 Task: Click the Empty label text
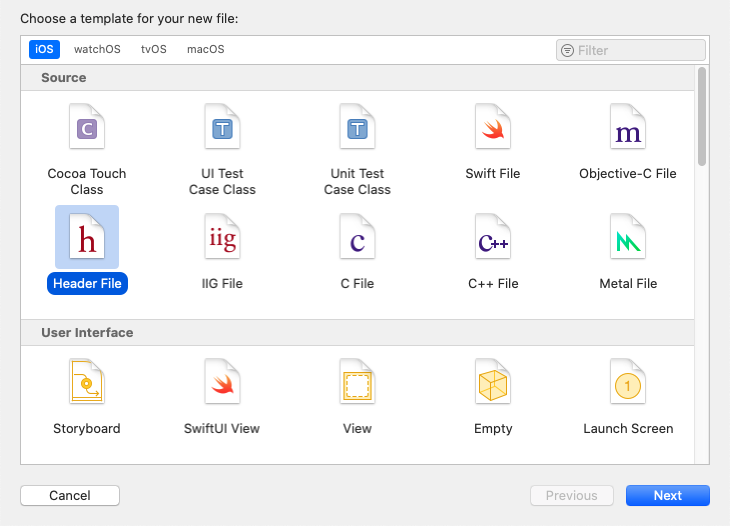(x=493, y=428)
